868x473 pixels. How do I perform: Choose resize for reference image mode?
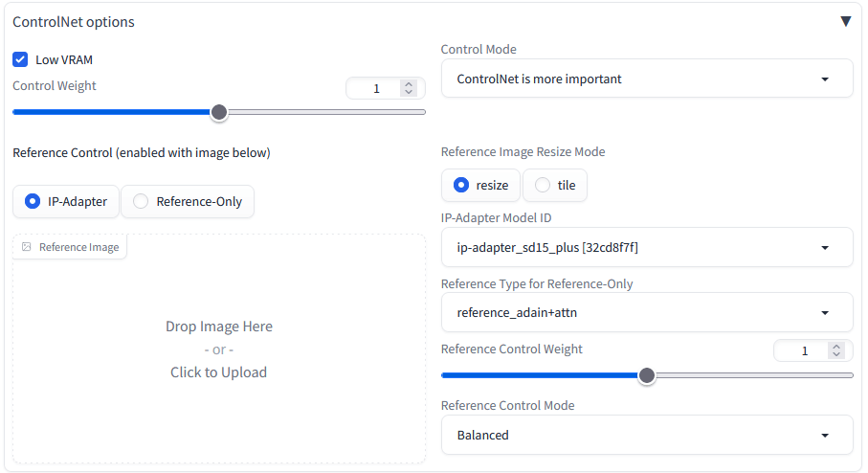tap(461, 185)
